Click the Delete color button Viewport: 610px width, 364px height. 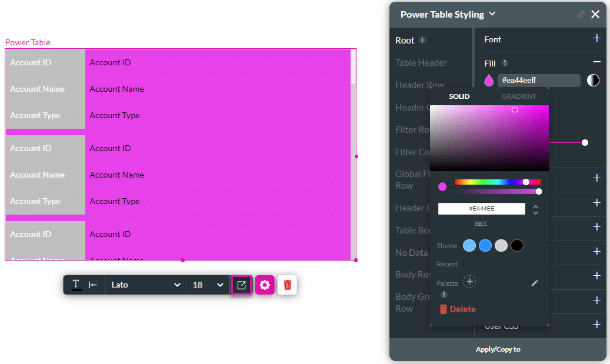(x=457, y=309)
